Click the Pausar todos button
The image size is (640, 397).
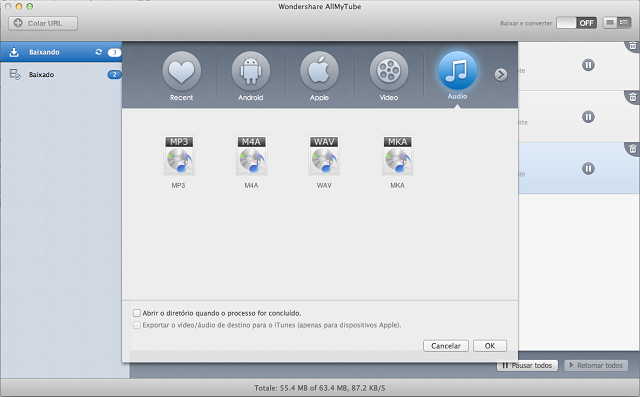(x=527, y=365)
